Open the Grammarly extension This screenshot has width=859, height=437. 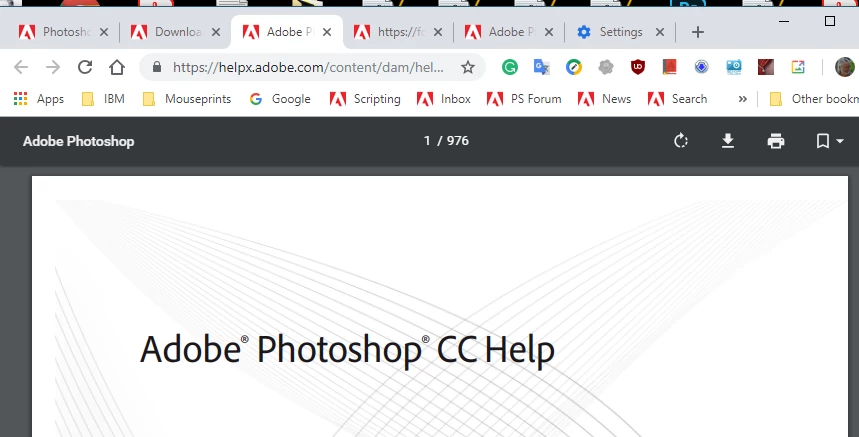(x=509, y=67)
